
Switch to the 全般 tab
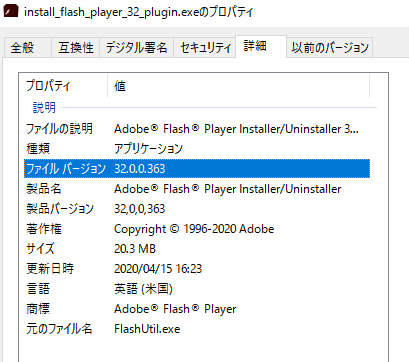coord(28,47)
